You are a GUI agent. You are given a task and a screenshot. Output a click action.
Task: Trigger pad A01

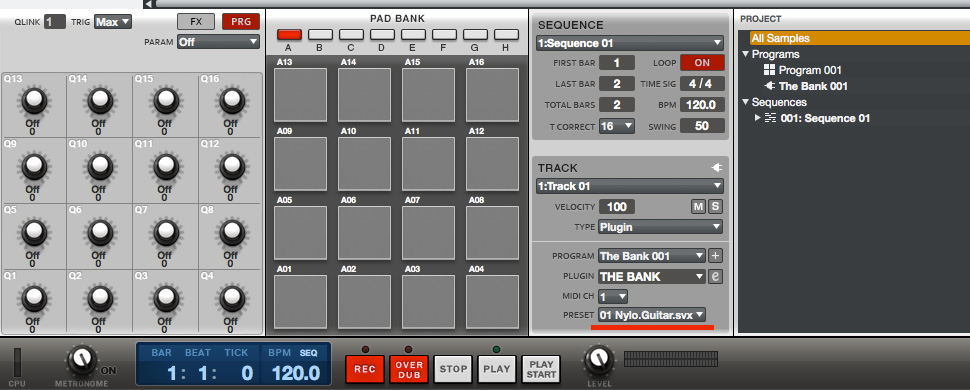pos(301,301)
